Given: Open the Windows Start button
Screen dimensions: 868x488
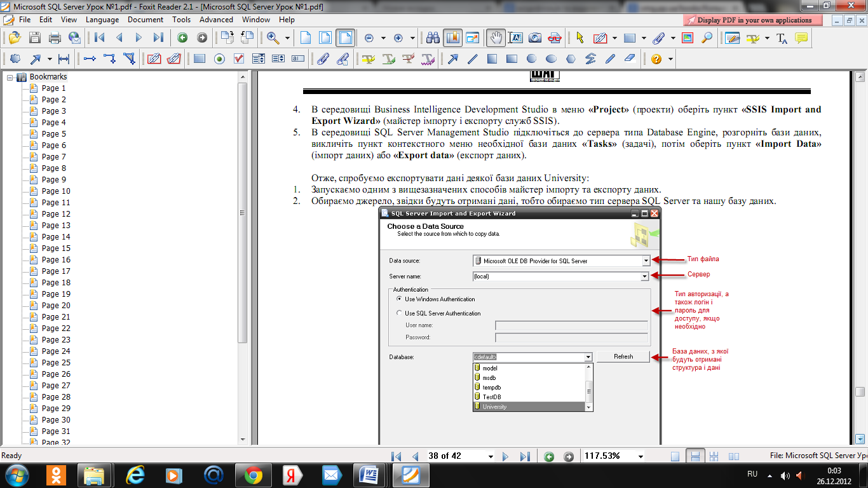Looking at the screenshot, I should coord(17,475).
